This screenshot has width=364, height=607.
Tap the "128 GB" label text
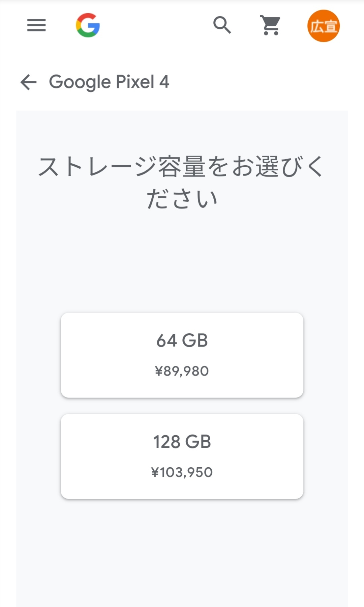pos(182,442)
